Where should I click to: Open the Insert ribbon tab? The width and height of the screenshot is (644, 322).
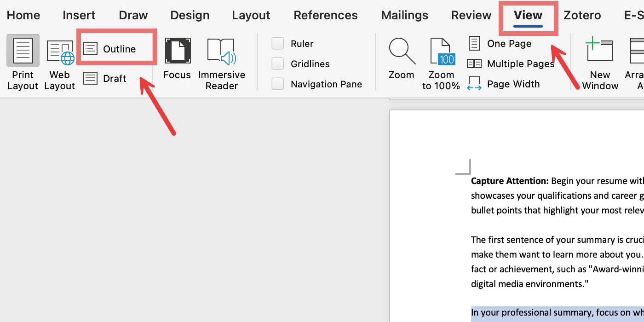(79, 15)
